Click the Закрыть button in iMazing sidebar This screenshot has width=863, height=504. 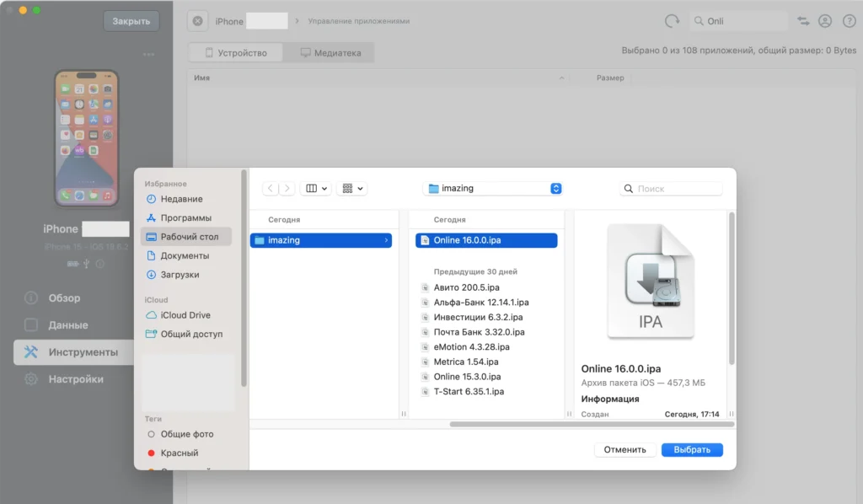tap(131, 21)
